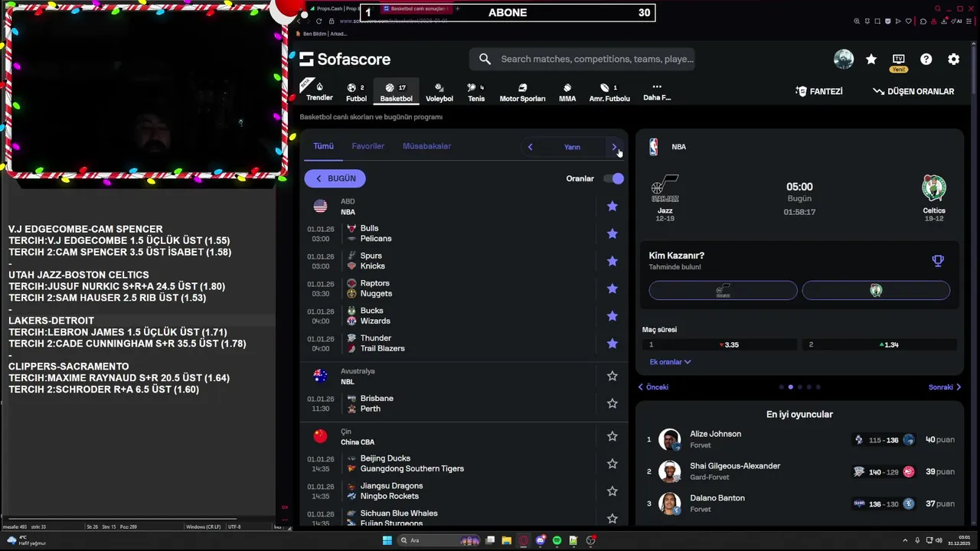Open the help question mark icon
Screen dimensions: 980x551
coord(926,59)
